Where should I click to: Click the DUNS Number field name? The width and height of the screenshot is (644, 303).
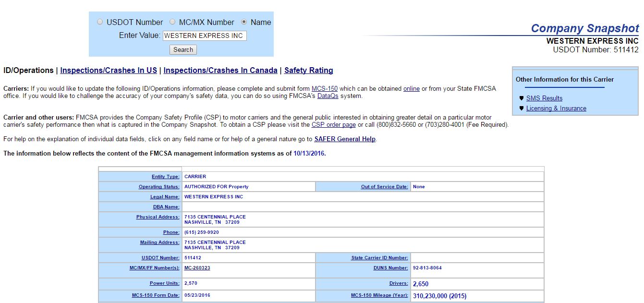(391, 268)
